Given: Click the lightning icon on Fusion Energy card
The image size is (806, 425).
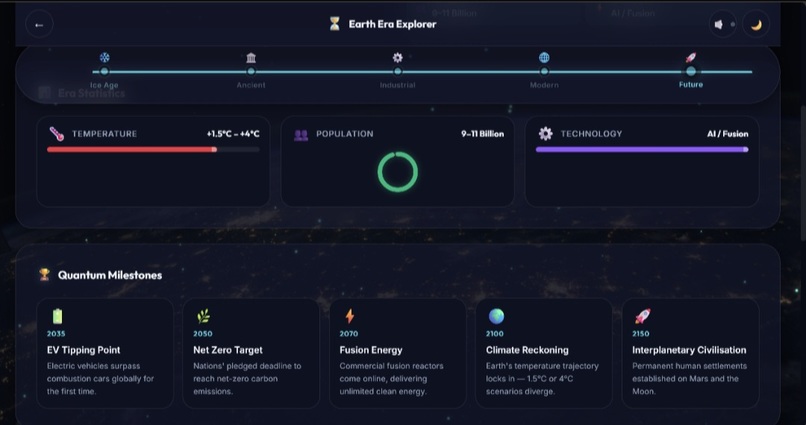Looking at the screenshot, I should [x=350, y=316].
